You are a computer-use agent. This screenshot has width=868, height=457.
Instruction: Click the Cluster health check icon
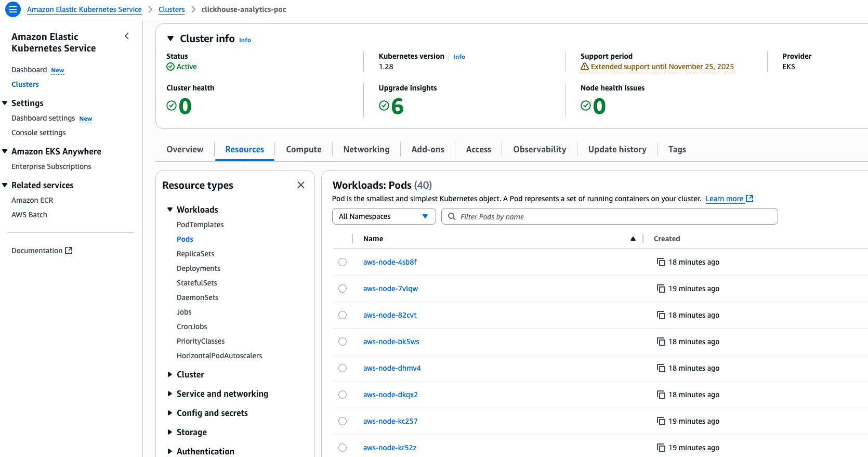172,106
